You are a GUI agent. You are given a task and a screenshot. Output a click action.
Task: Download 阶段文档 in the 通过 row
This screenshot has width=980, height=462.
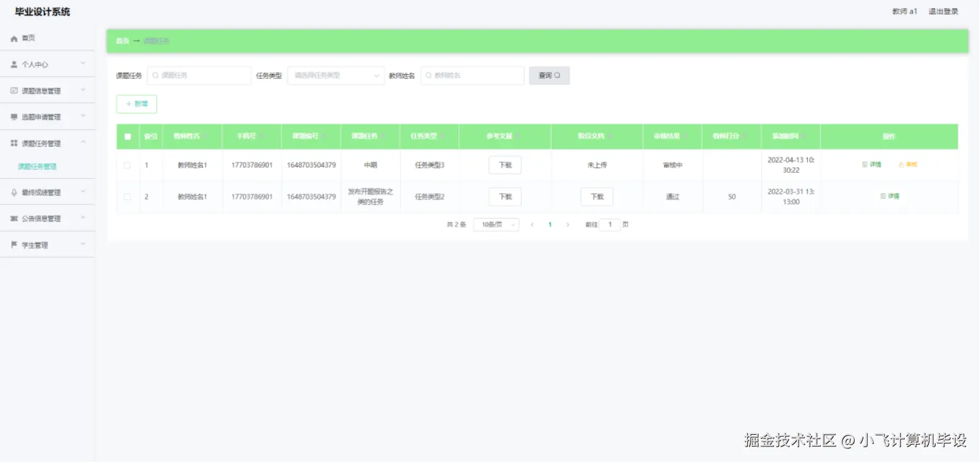pos(597,197)
